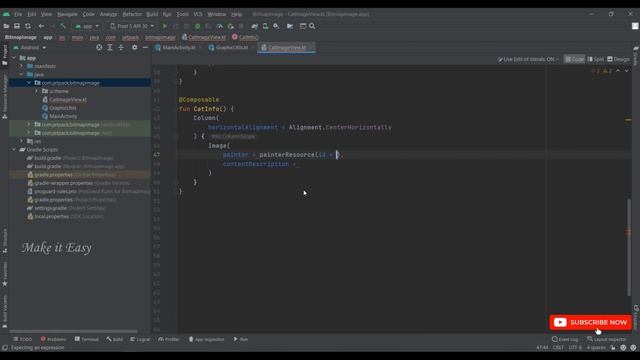Click Project panel horizontal scrollbar
640x360 pixels.
coord(73,331)
